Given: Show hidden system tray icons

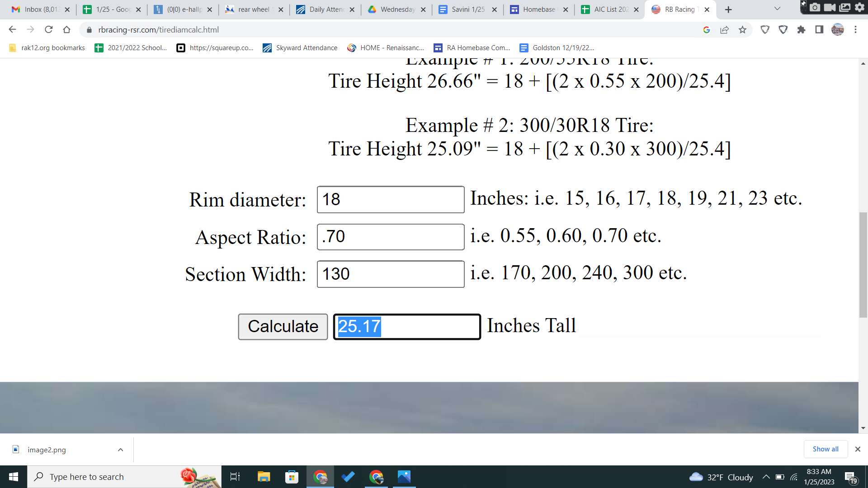Looking at the screenshot, I should tap(766, 477).
